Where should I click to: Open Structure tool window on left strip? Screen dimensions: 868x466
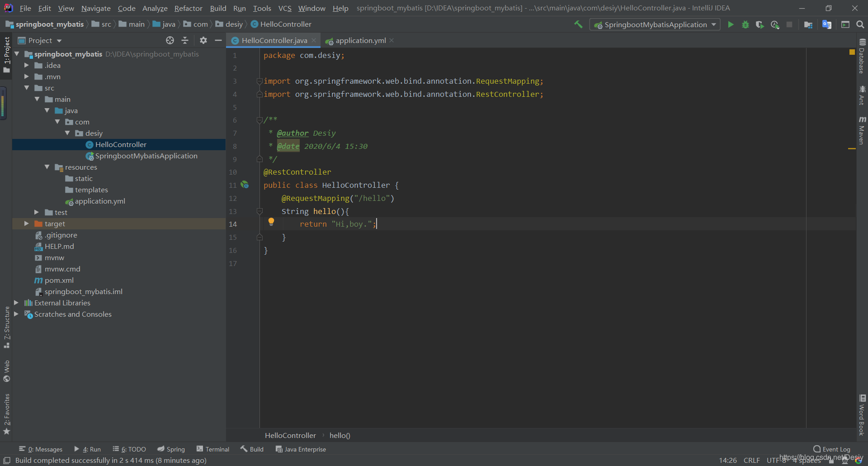[x=6, y=327]
